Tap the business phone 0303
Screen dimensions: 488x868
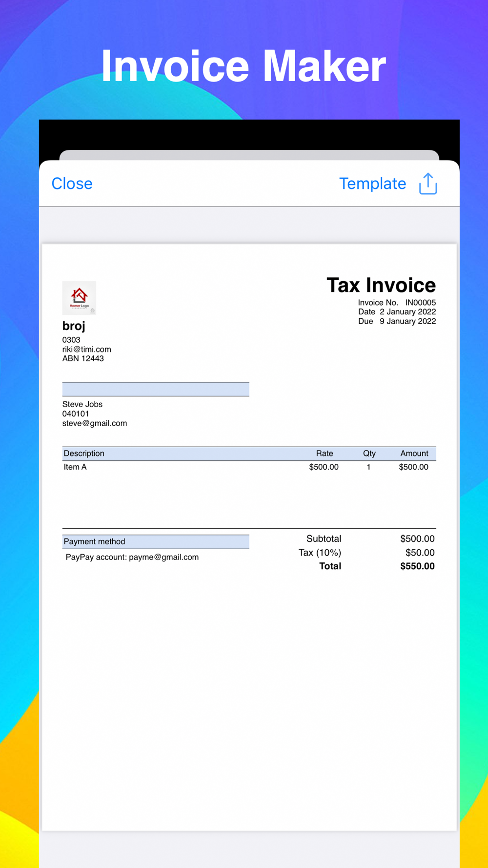(71, 340)
